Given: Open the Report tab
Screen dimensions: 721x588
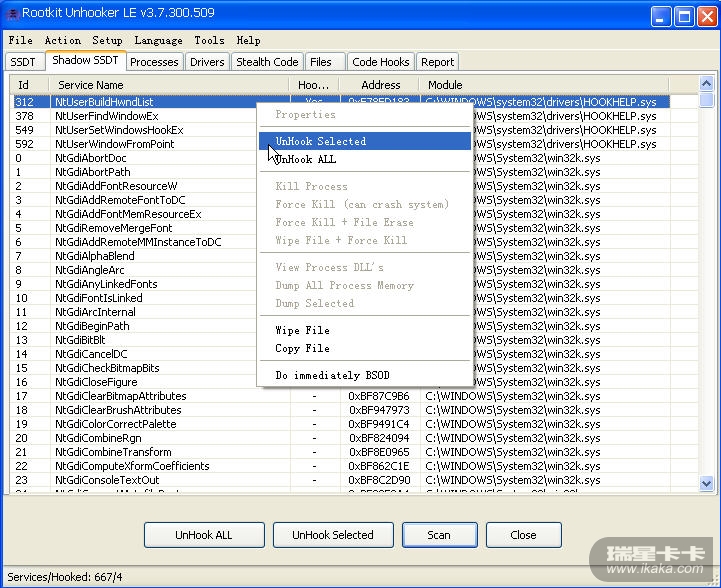Looking at the screenshot, I should pyautogui.click(x=437, y=62).
